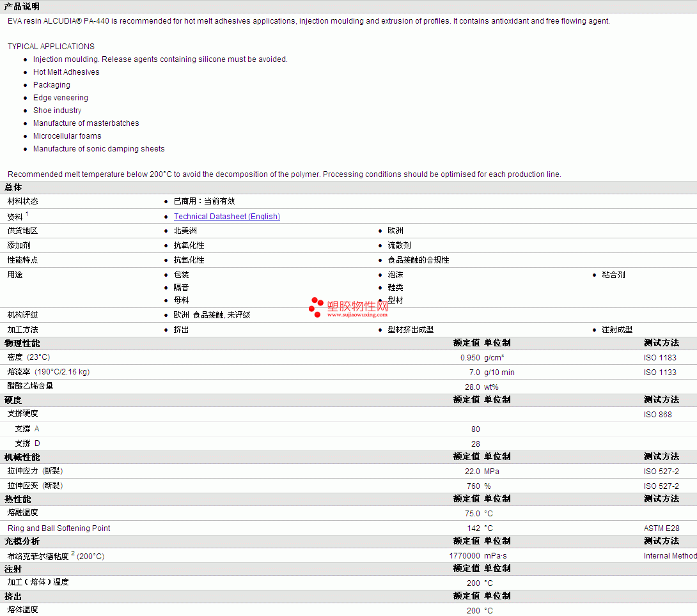Click the 包装 usage item
This screenshot has height=616, width=697.
[182, 275]
